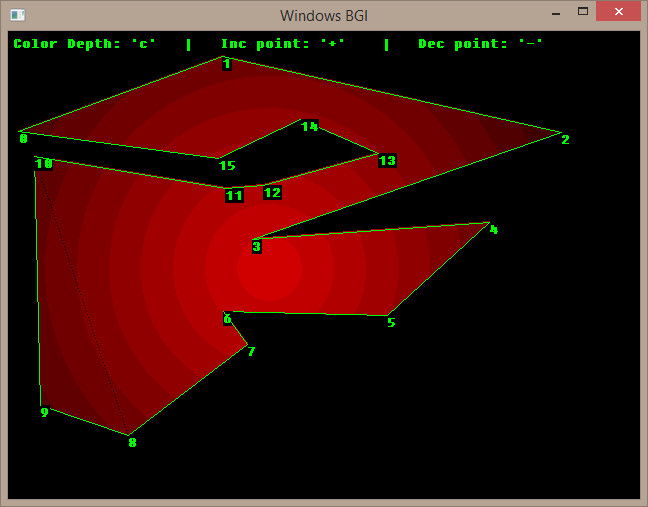Click the vertex marker numbered 9
This screenshot has height=507, width=648.
(44, 412)
